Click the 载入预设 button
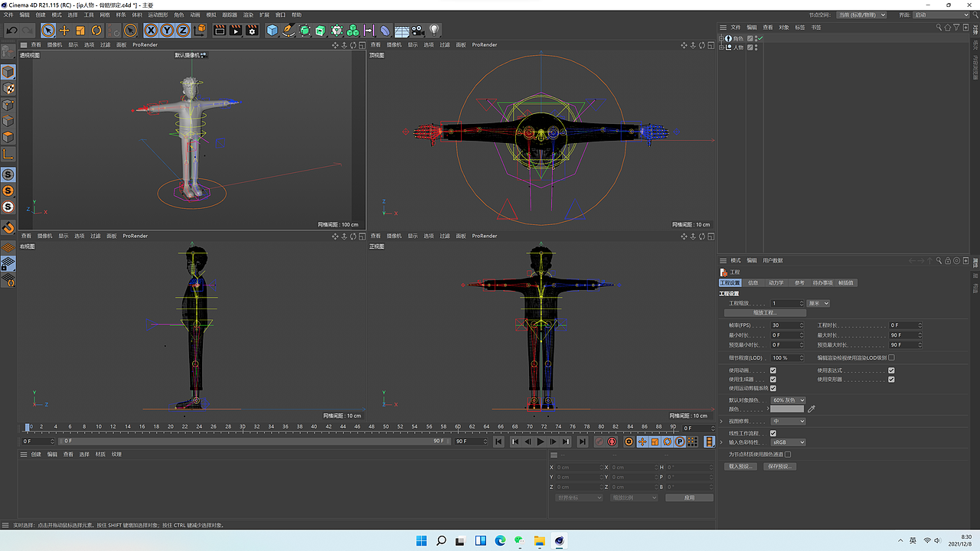The height and width of the screenshot is (551, 980). (740, 466)
